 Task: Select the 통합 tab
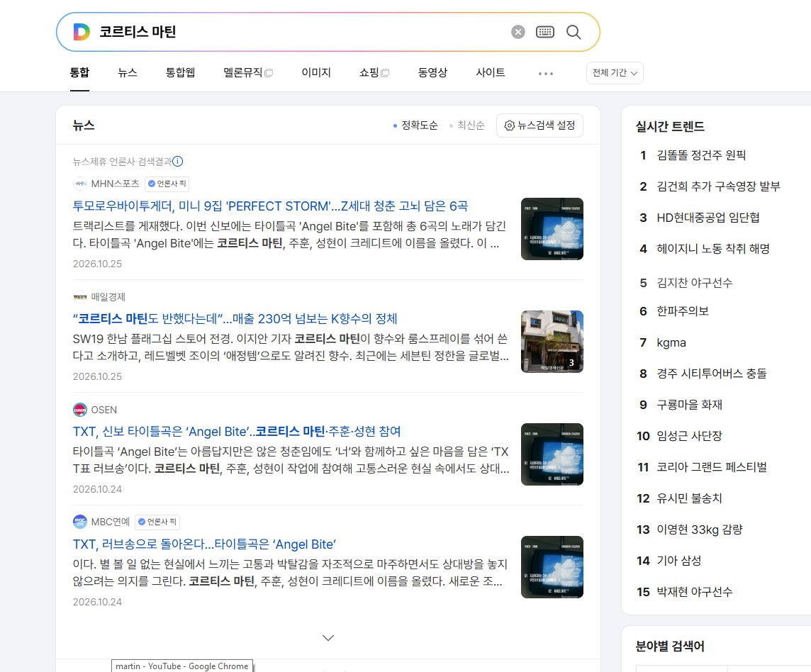pos(79,72)
